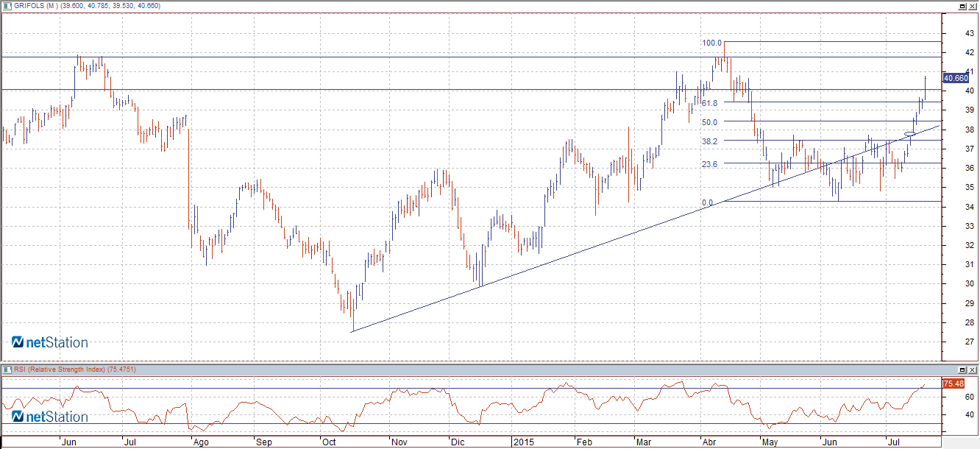Click the netStation logo in price chart

click(x=49, y=342)
